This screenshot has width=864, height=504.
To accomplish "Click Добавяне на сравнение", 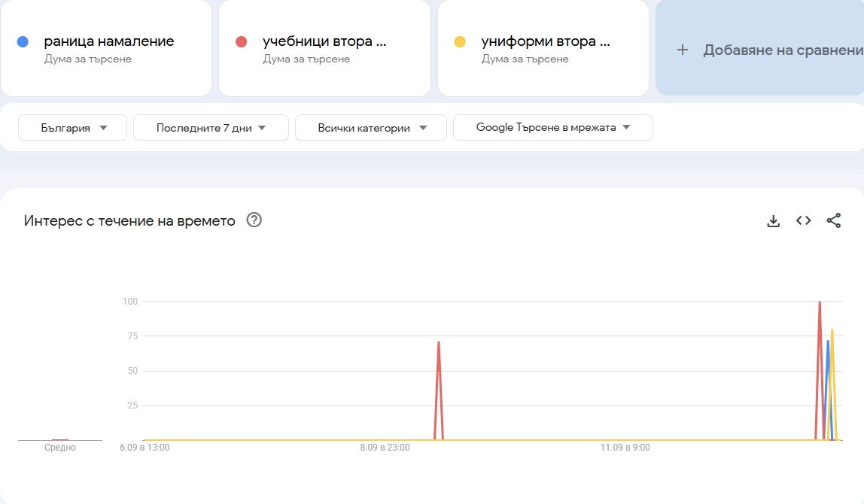I will (x=775, y=50).
